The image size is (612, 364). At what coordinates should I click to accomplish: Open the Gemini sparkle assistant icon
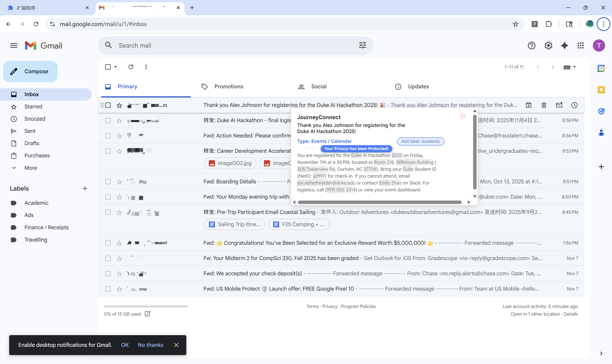tap(564, 46)
